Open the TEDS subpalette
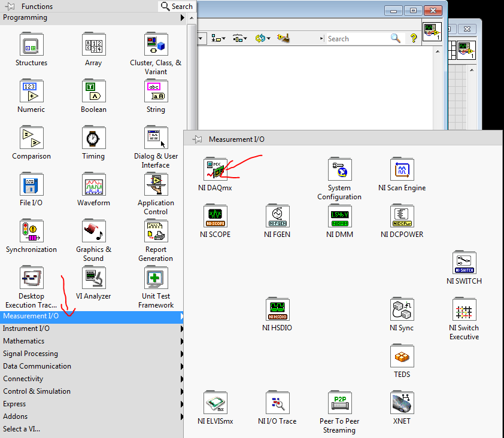Viewport: 504px width, 438px height. [x=402, y=356]
